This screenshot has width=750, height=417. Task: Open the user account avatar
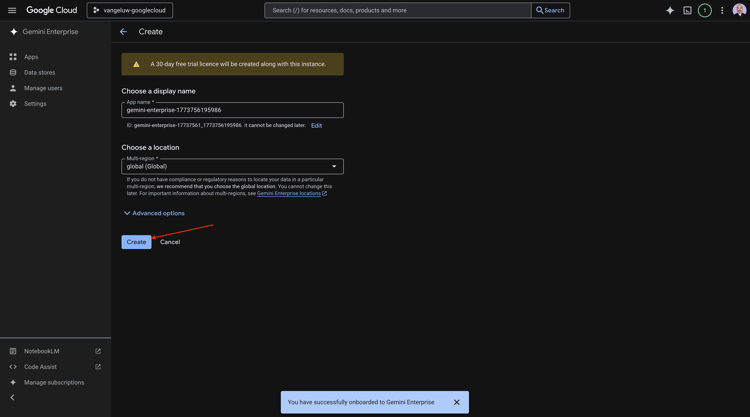tap(739, 10)
